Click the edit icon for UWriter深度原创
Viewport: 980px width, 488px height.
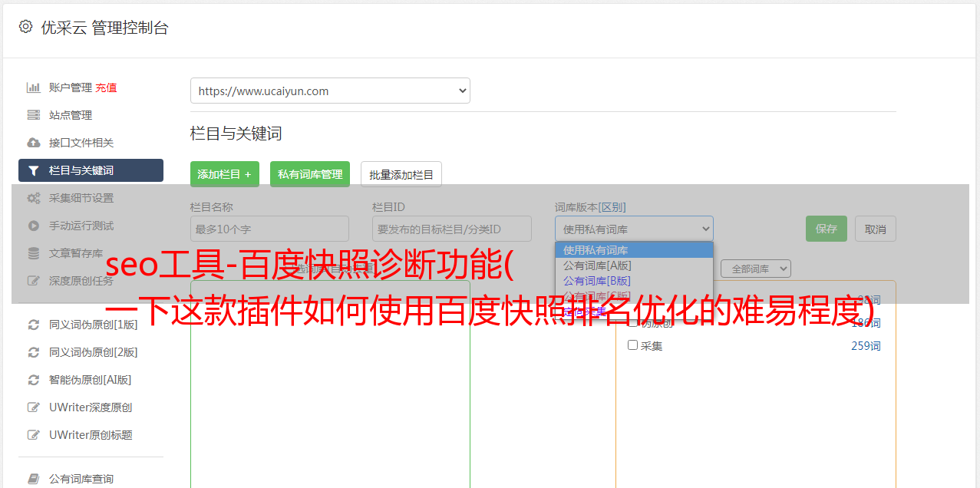click(34, 407)
